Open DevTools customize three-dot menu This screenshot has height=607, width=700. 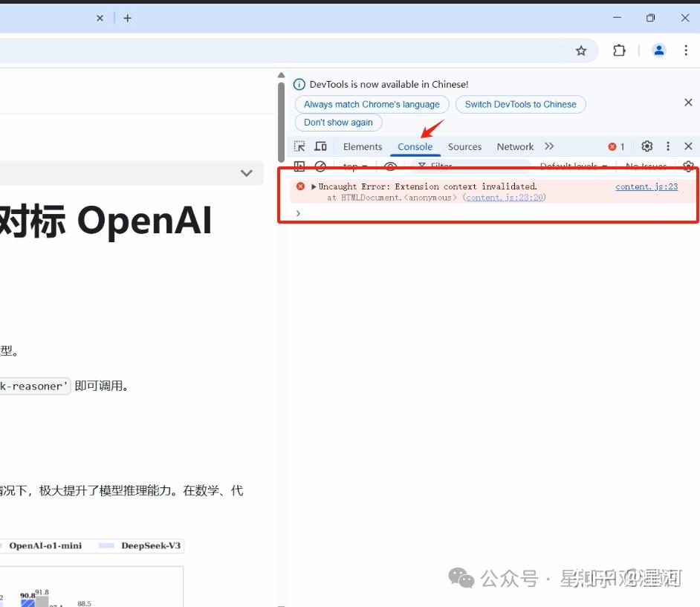pyautogui.click(x=668, y=146)
